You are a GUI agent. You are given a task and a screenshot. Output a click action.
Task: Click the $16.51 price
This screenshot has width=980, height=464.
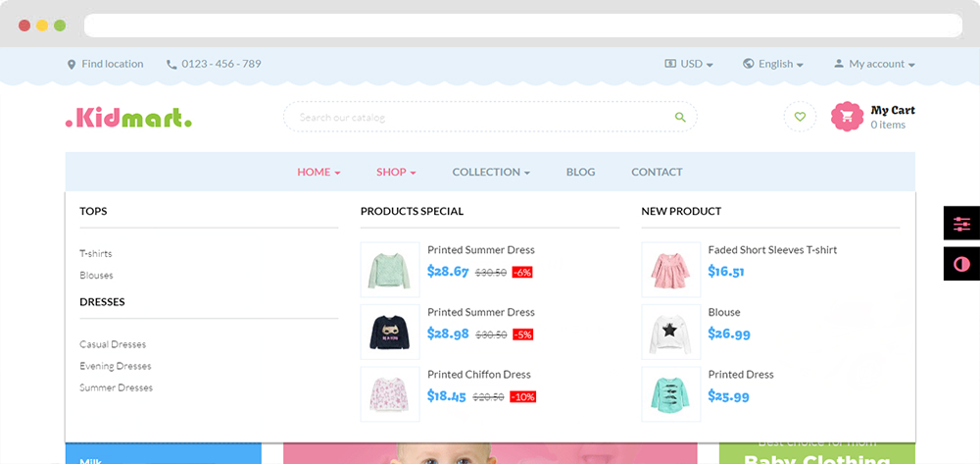click(x=725, y=272)
